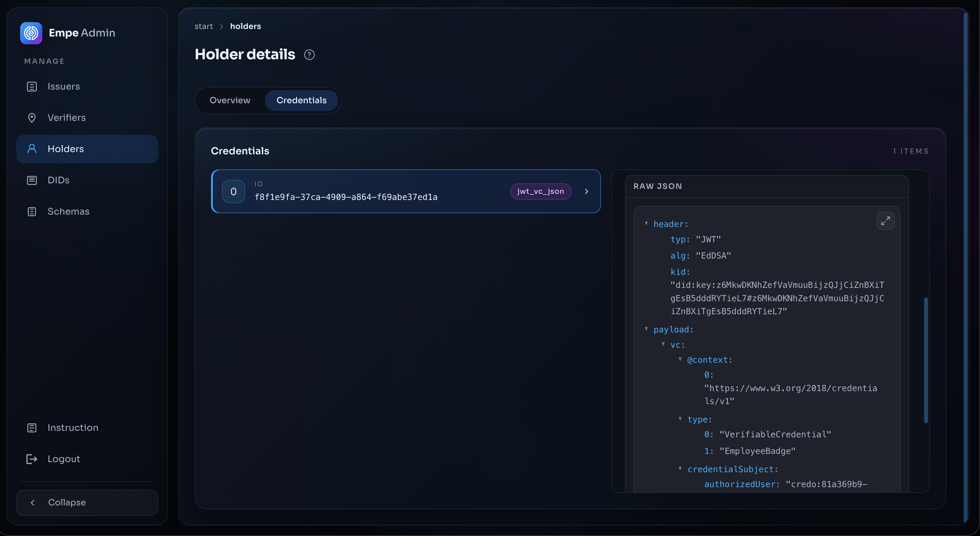Click the Raw JSON panel scrollbar
Screen dimensions: 980x536
pyautogui.click(x=926, y=360)
